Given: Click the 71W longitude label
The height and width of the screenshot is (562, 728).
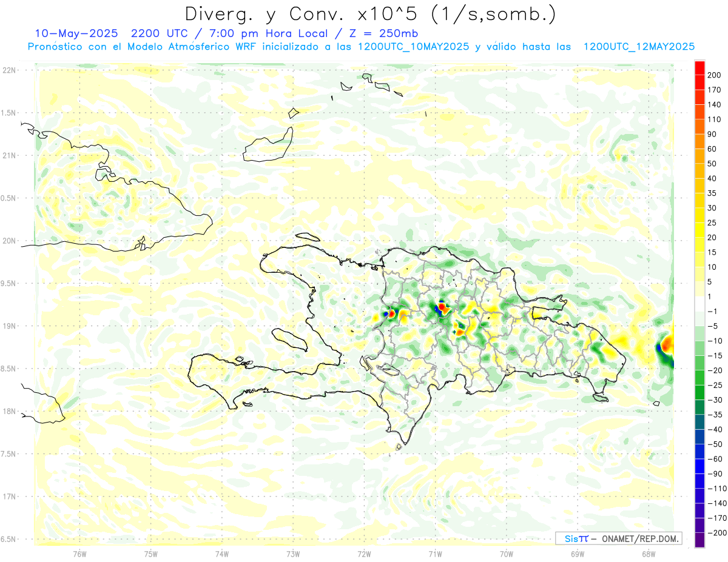Looking at the screenshot, I should [x=435, y=554].
